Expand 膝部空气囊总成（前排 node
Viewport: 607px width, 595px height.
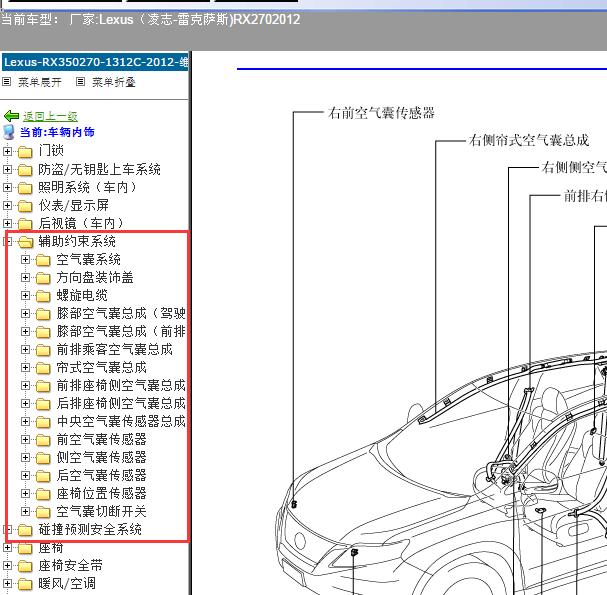coord(25,331)
